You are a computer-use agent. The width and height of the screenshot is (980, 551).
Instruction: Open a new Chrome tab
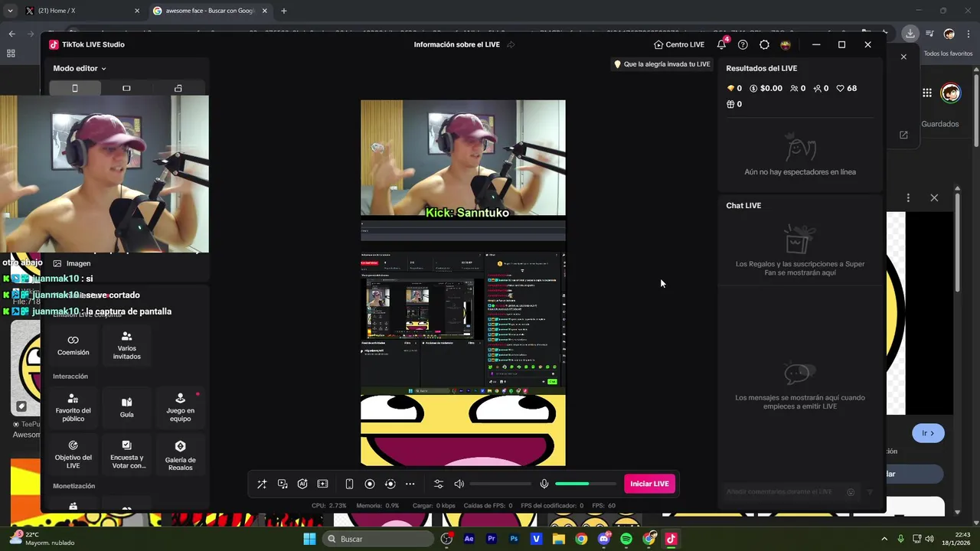pyautogui.click(x=284, y=11)
